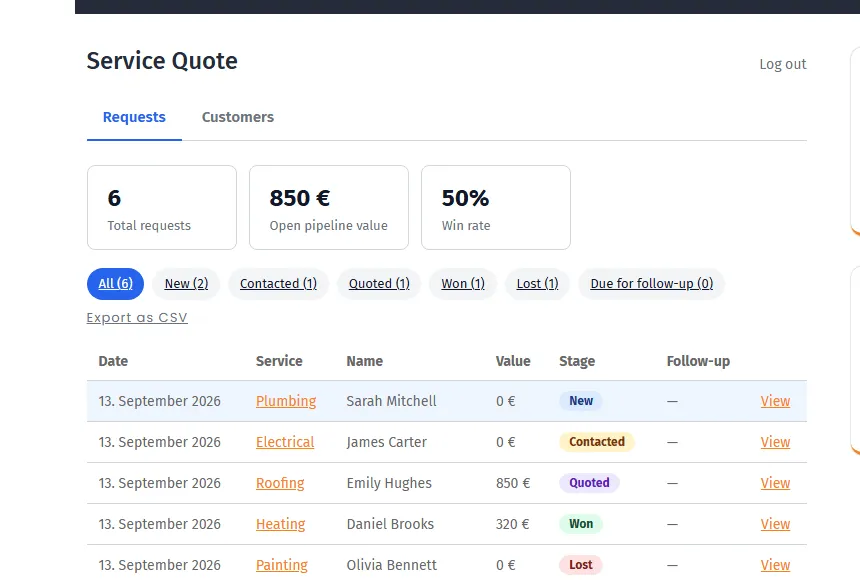Viewport: 860px width, 580px height.
Task: Open the Heating service request
Action: [x=281, y=525]
